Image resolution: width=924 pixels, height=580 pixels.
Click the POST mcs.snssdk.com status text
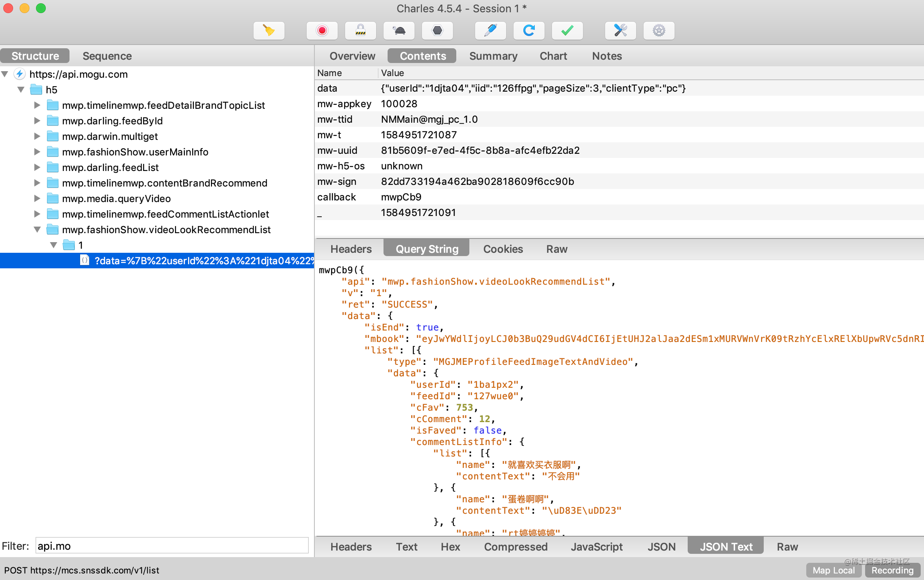(82, 570)
